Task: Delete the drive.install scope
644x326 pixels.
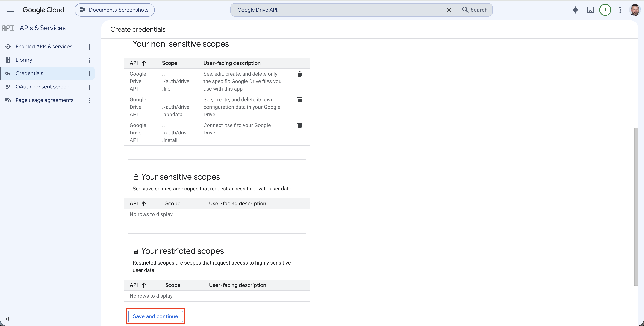Action: (x=299, y=125)
